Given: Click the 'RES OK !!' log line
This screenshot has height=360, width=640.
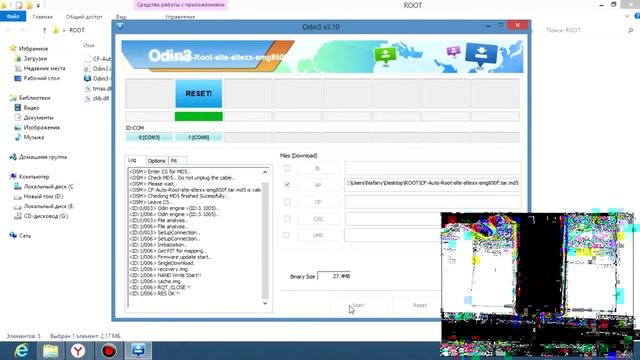Looking at the screenshot, I should coord(154,293).
